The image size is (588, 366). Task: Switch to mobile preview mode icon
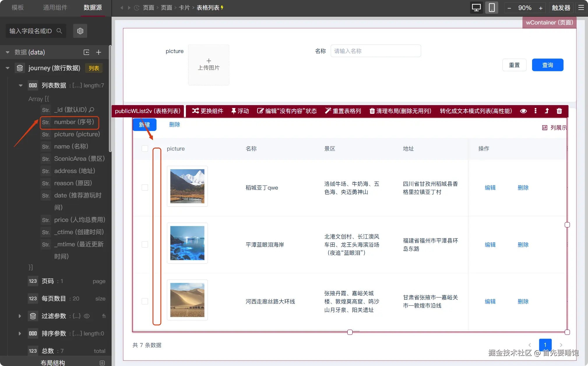pos(492,8)
